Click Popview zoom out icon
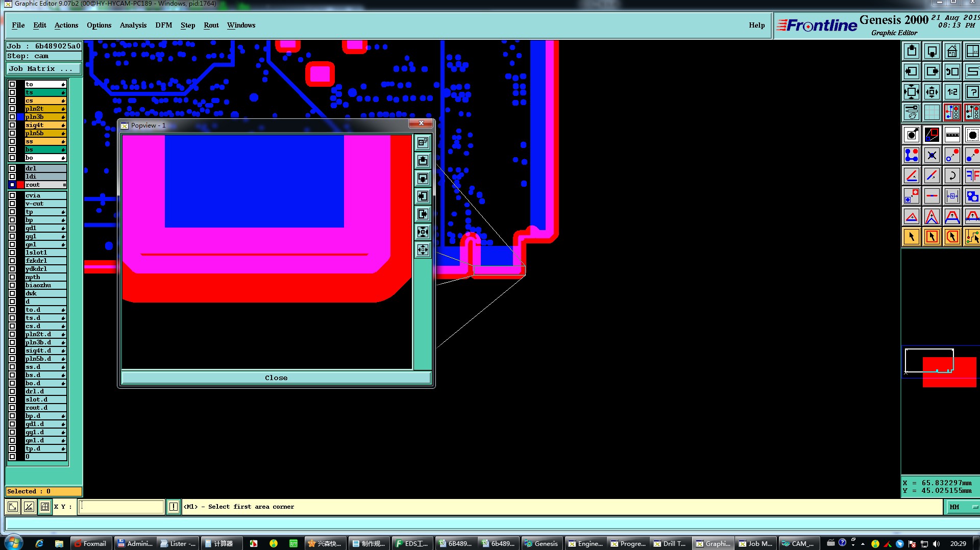 423,250
